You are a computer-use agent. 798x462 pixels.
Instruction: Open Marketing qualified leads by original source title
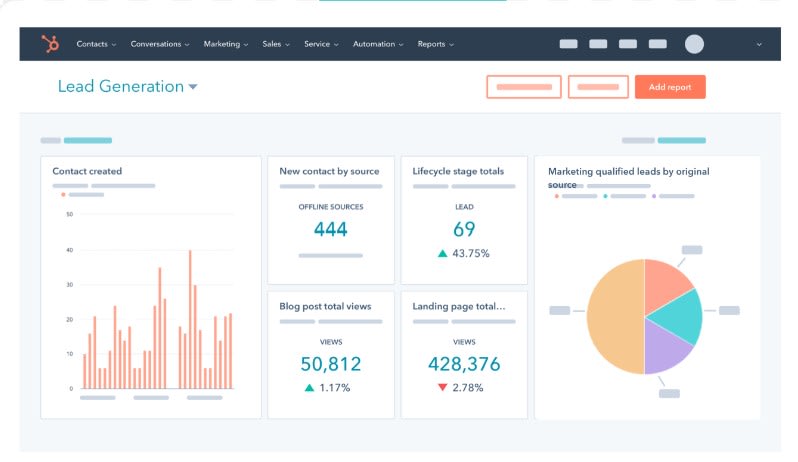[629, 178]
